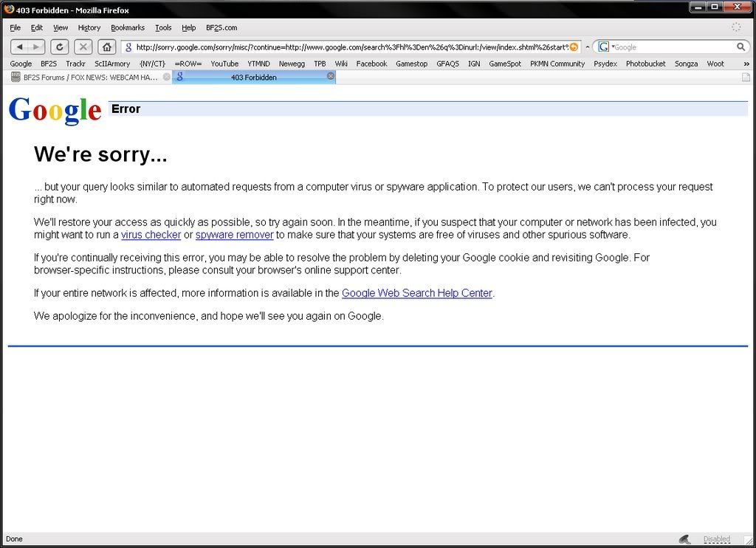Go back with the Back arrow button
This screenshot has width=756, height=548.
pos(19,47)
